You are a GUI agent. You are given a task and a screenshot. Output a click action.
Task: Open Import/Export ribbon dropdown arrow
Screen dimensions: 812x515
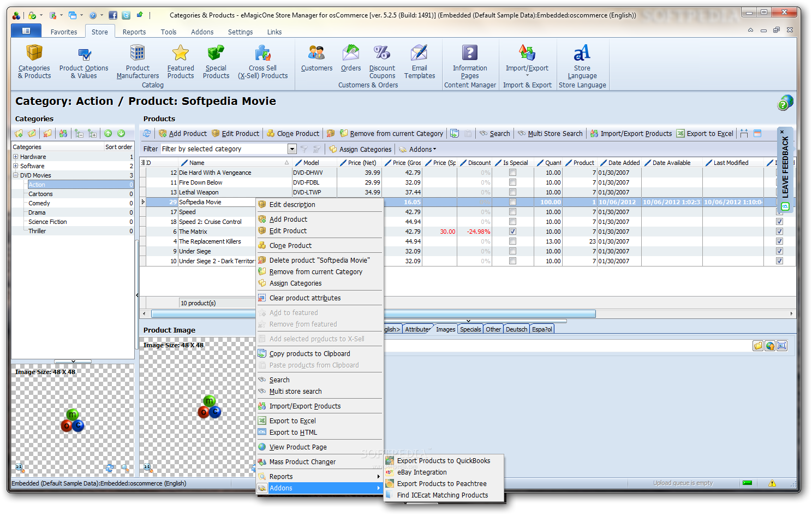[527, 76]
